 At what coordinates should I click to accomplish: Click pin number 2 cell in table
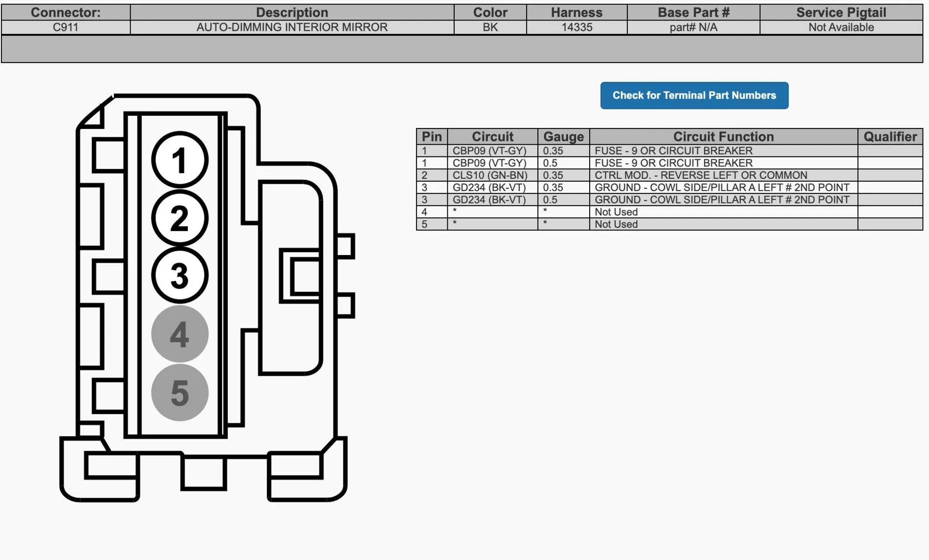432,175
